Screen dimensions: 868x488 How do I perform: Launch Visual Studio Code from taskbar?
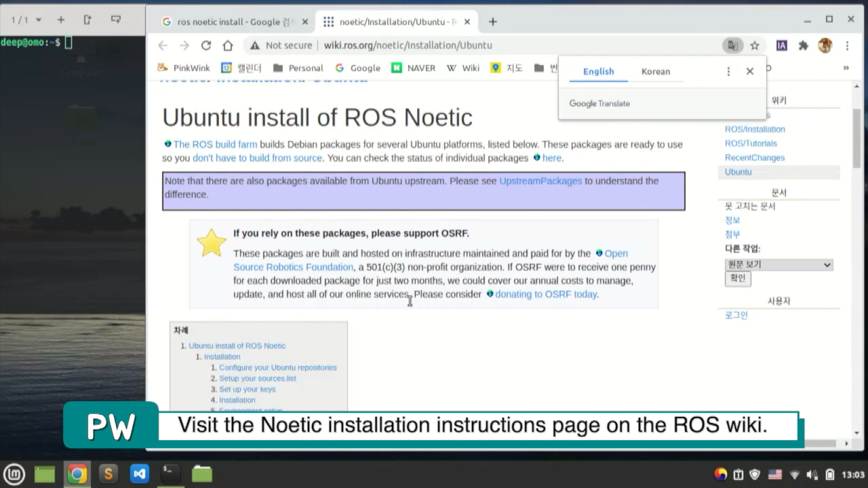click(140, 474)
